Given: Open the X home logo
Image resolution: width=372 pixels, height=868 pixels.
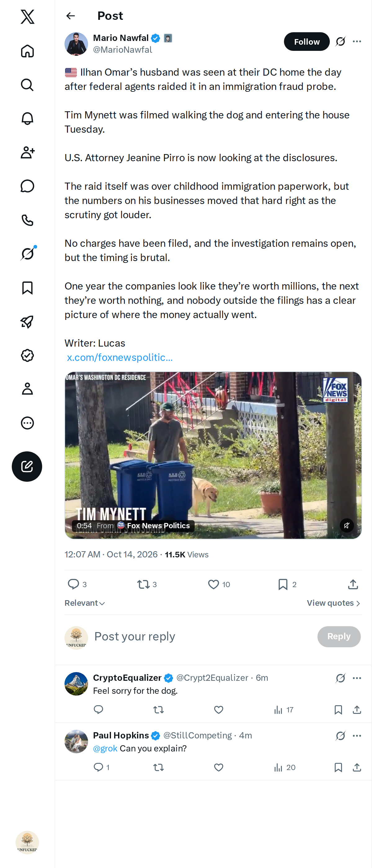Looking at the screenshot, I should point(27,16).
